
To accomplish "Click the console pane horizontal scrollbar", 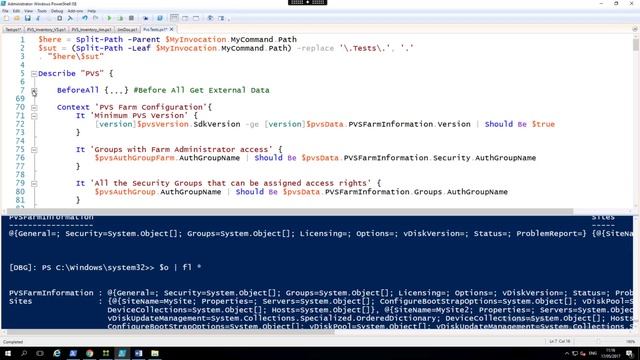I will pos(171,332).
